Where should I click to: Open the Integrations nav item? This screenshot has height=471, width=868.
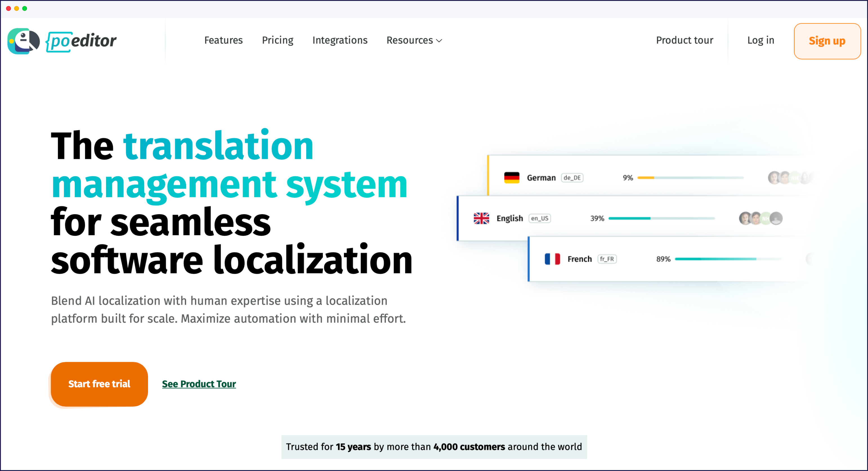340,41
